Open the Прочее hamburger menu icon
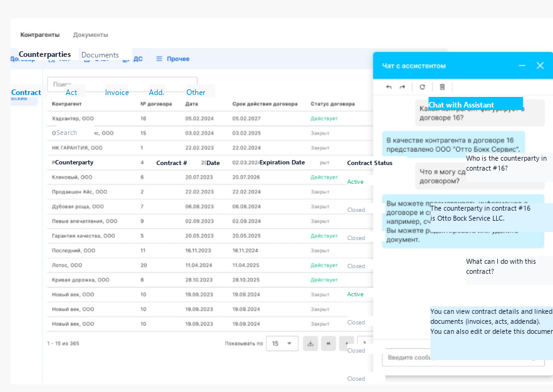This screenshot has height=392, width=553. point(160,59)
